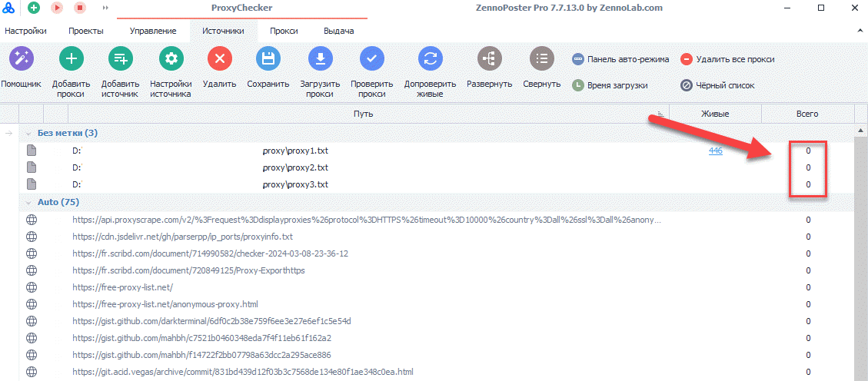Open the Настройки tab
Screen dimensions: 868x381
[25, 31]
